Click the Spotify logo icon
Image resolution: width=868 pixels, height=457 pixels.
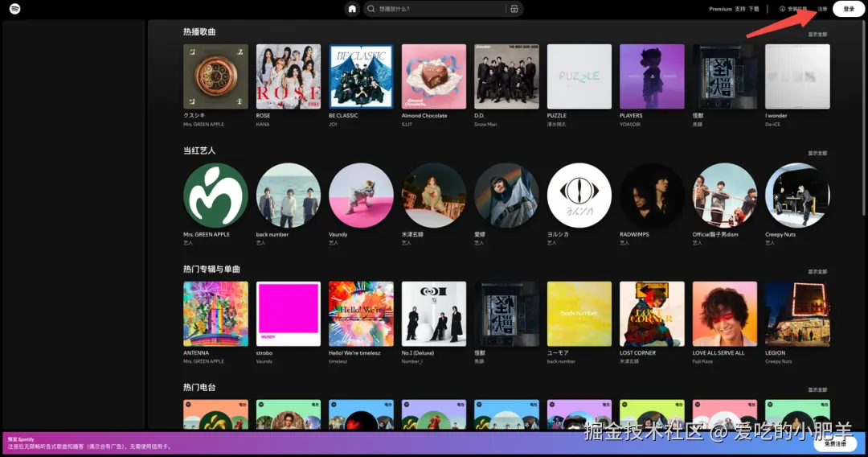[15, 9]
